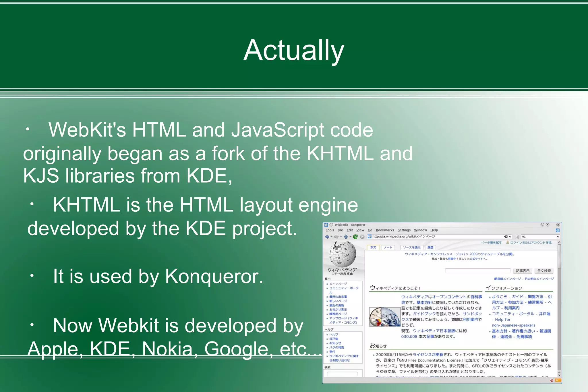This screenshot has height=392, width=588.
Task: Expand the URL history dropdown arrow
Action: (x=510, y=237)
